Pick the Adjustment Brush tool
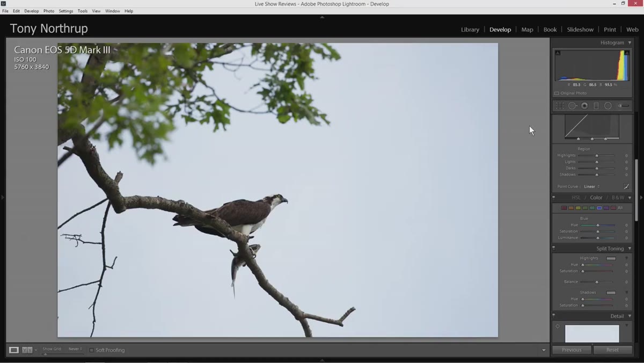644x363 pixels. 623,106
